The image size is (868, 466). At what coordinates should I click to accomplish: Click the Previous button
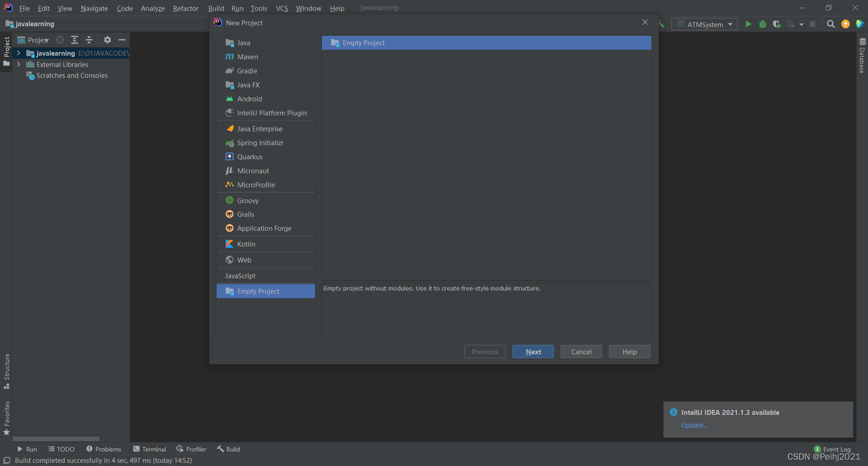pos(485,352)
